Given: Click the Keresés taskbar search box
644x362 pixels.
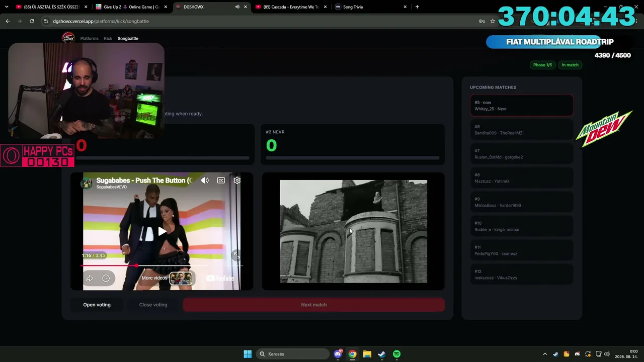Looking at the screenshot, I should (x=293, y=354).
